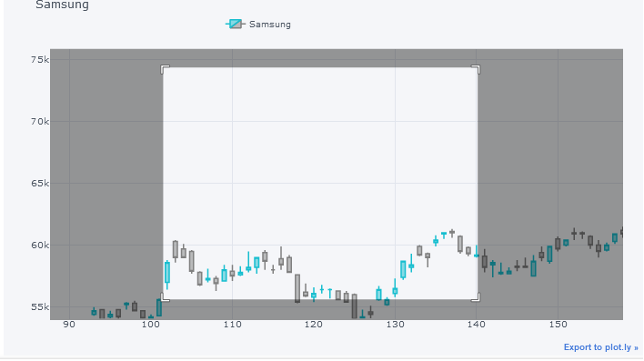Screen dimensions: 644x361
Task: Click the 55k y-axis label
Action: point(40,306)
